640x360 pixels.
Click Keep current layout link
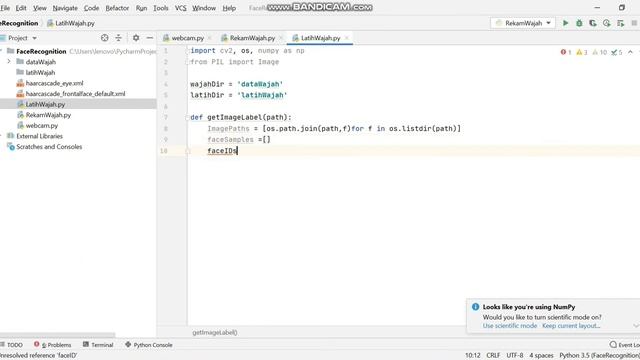[571, 326]
